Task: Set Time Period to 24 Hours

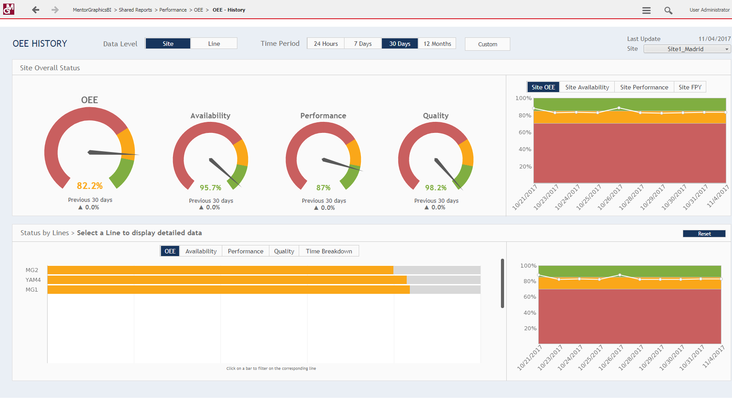Action: [325, 44]
